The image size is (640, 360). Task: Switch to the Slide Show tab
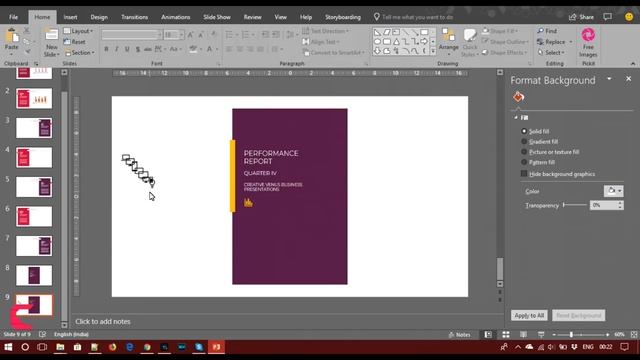click(217, 17)
